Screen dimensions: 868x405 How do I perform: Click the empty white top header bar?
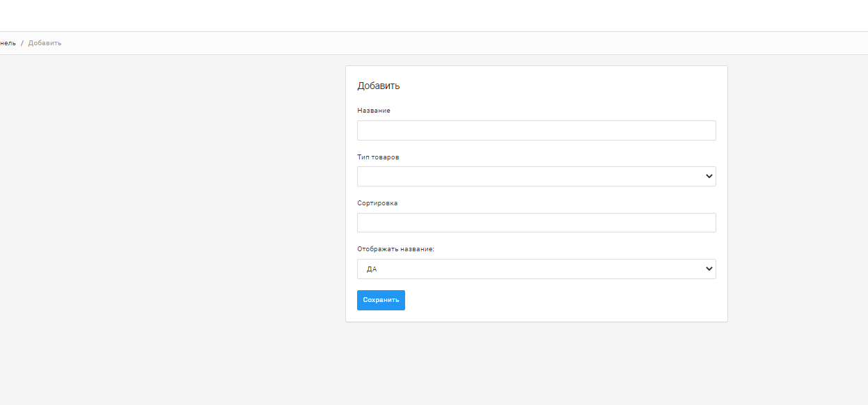(432, 15)
